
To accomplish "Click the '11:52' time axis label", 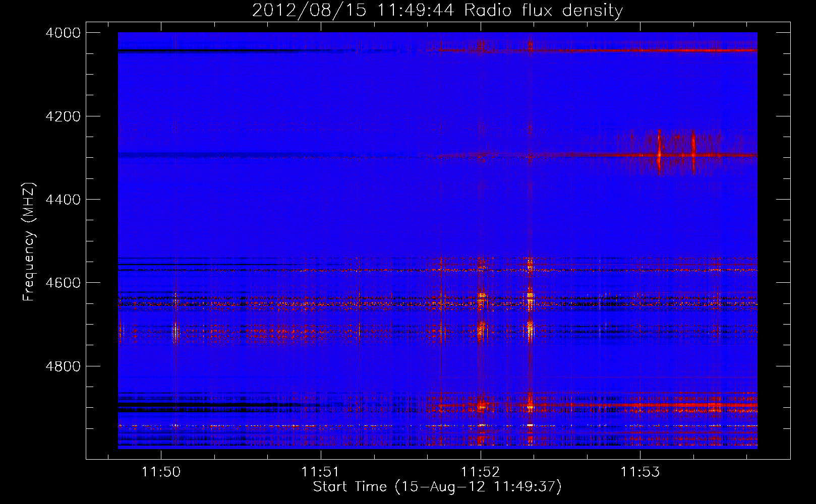I will click(x=480, y=472).
